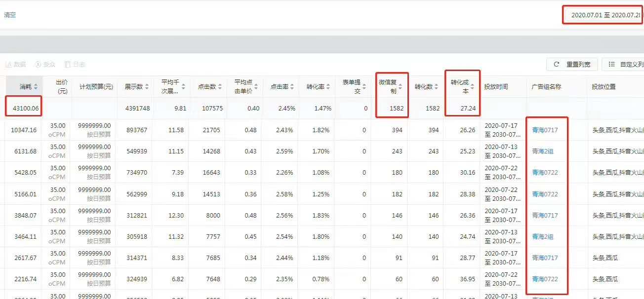Switch to the 受众 toolbar tab
This screenshot has width=644, height=299.
[x=45, y=65]
